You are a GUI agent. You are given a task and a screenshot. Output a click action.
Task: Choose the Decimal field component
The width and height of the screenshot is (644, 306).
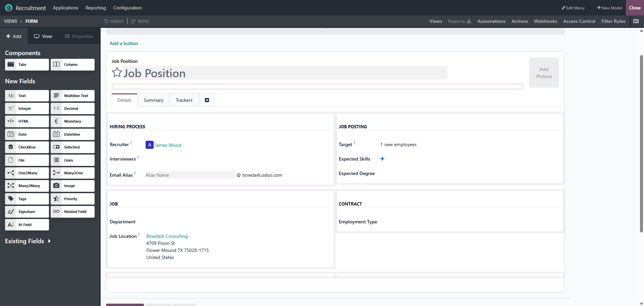pyautogui.click(x=72, y=108)
